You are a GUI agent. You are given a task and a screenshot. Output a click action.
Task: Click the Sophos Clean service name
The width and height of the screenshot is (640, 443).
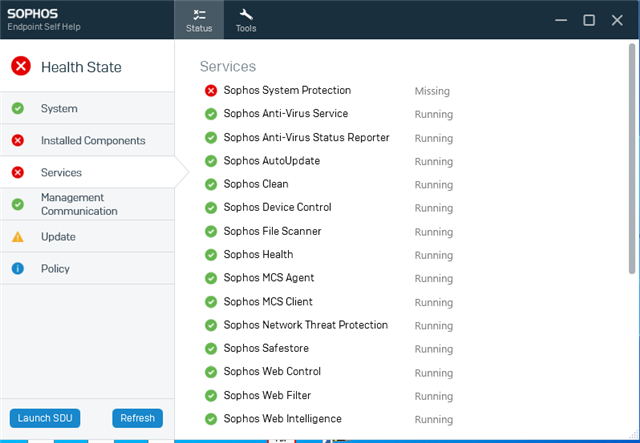(256, 184)
